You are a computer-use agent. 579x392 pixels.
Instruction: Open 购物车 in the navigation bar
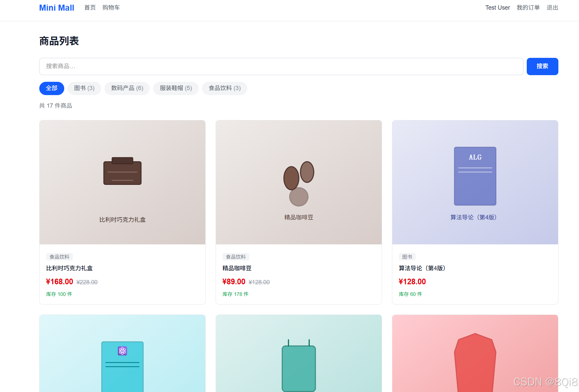point(111,8)
